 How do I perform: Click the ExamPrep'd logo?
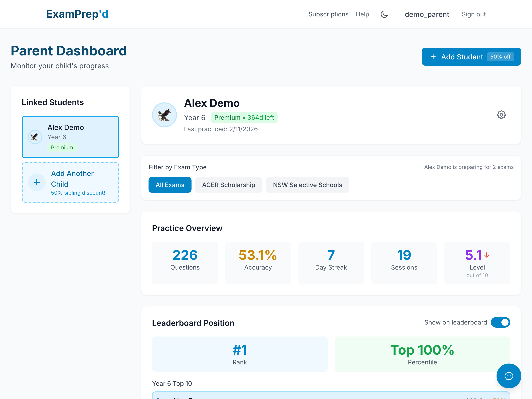[x=77, y=14]
